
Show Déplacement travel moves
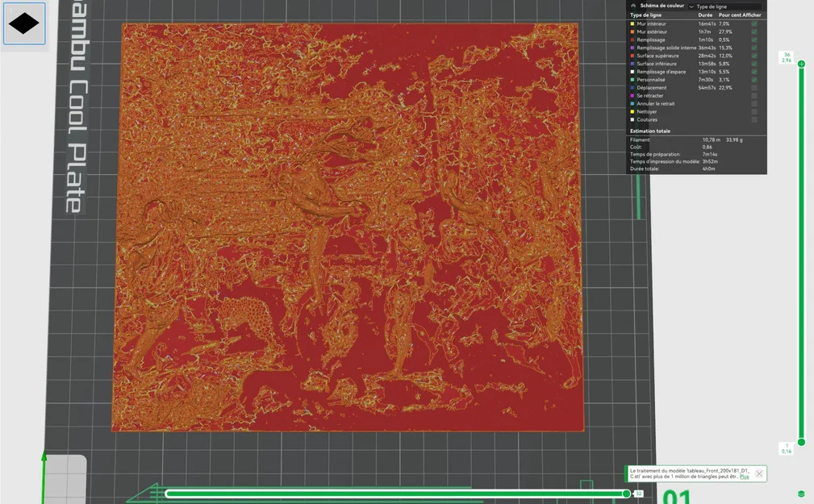coord(753,88)
